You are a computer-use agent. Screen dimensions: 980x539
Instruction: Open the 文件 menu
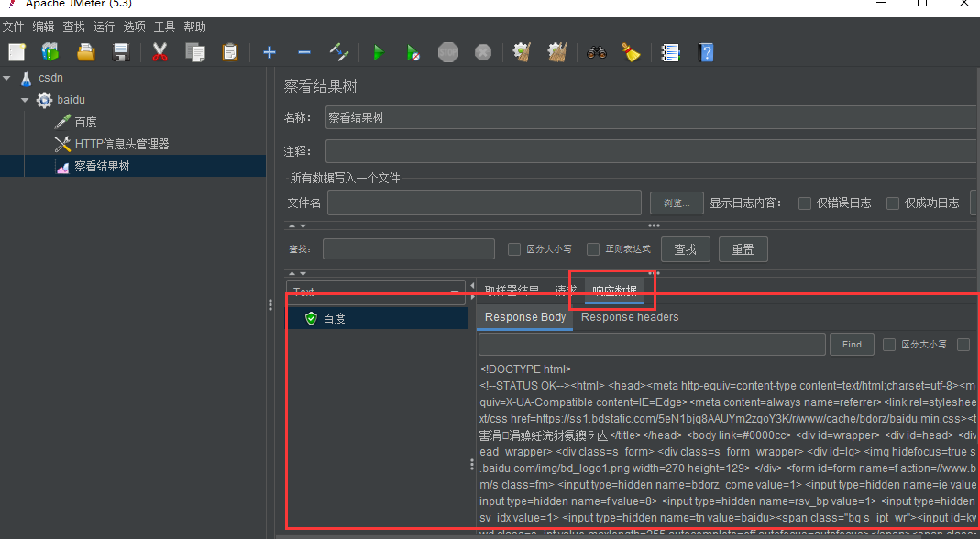coord(13,27)
